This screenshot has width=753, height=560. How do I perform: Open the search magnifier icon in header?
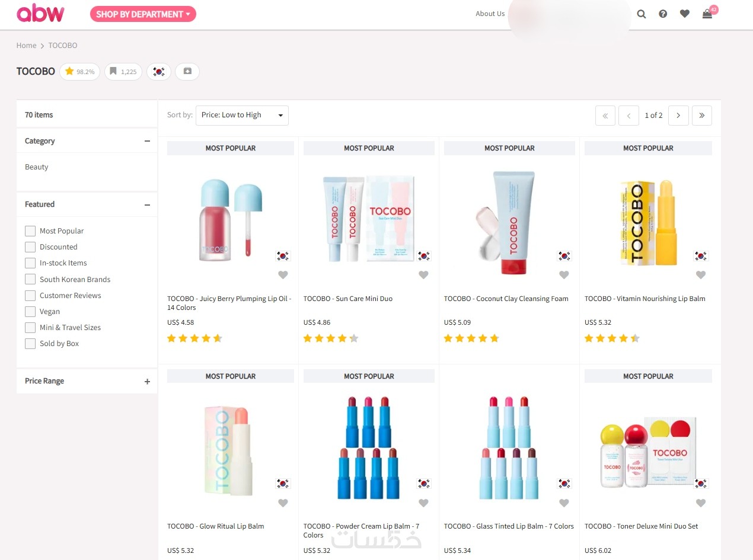(642, 14)
